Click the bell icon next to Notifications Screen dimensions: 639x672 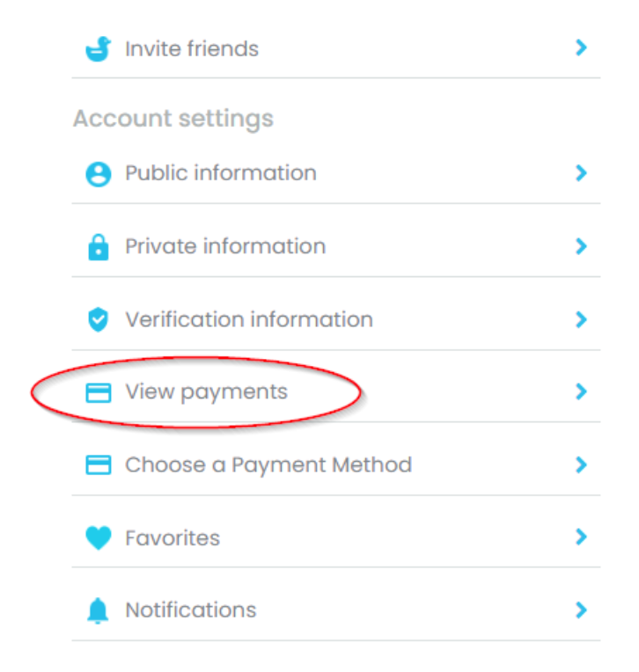pos(99,611)
